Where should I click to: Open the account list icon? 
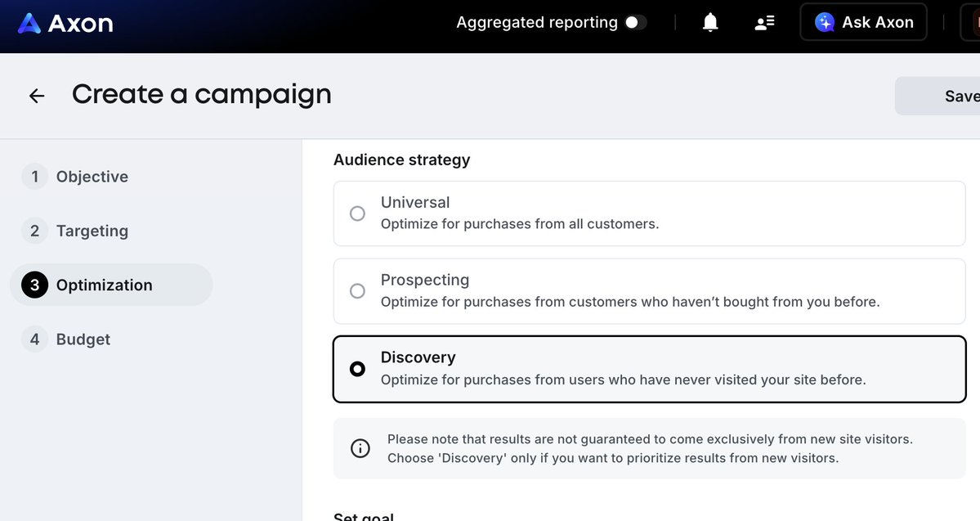tap(764, 23)
